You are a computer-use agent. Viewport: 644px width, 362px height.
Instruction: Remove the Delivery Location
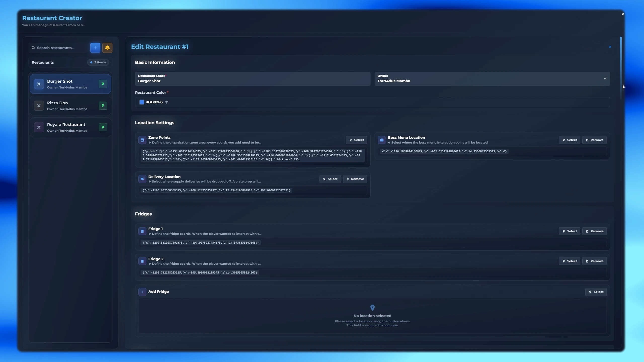click(355, 179)
